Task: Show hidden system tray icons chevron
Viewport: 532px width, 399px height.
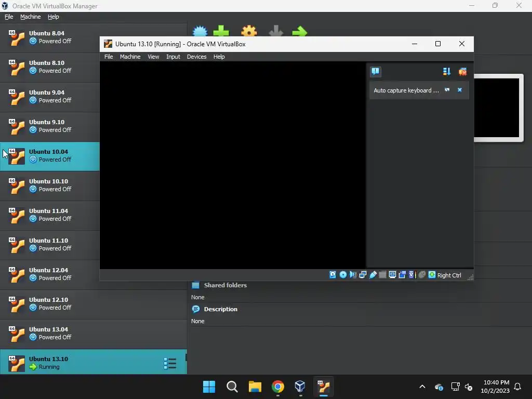Action: 422,387
